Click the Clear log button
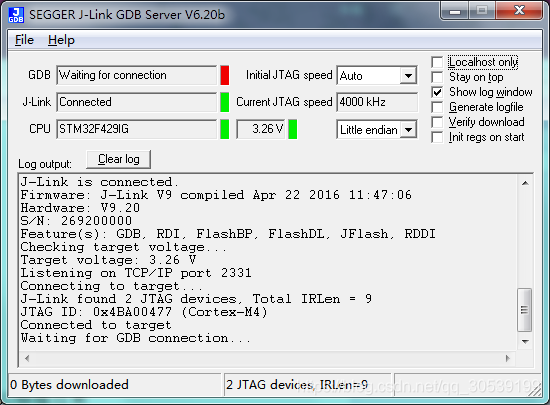The height and width of the screenshot is (405, 550). click(x=119, y=159)
